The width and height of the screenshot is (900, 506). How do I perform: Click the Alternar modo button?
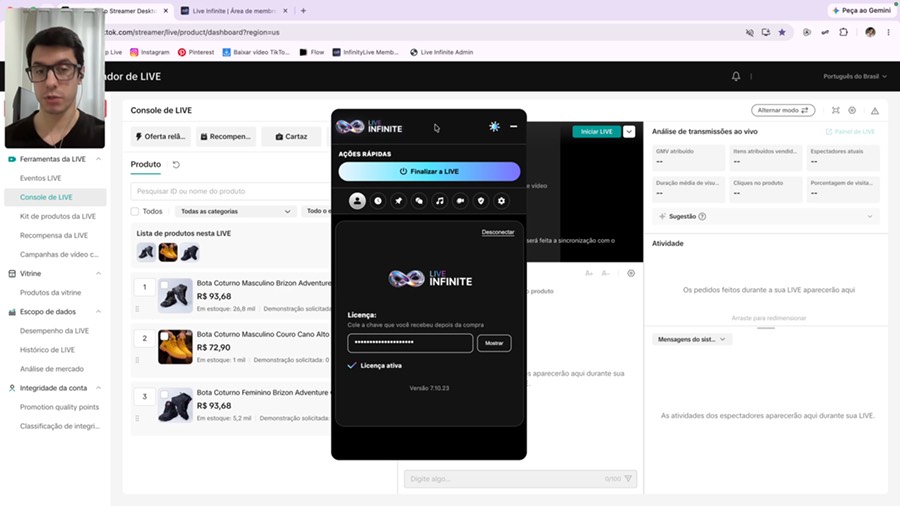pos(783,110)
